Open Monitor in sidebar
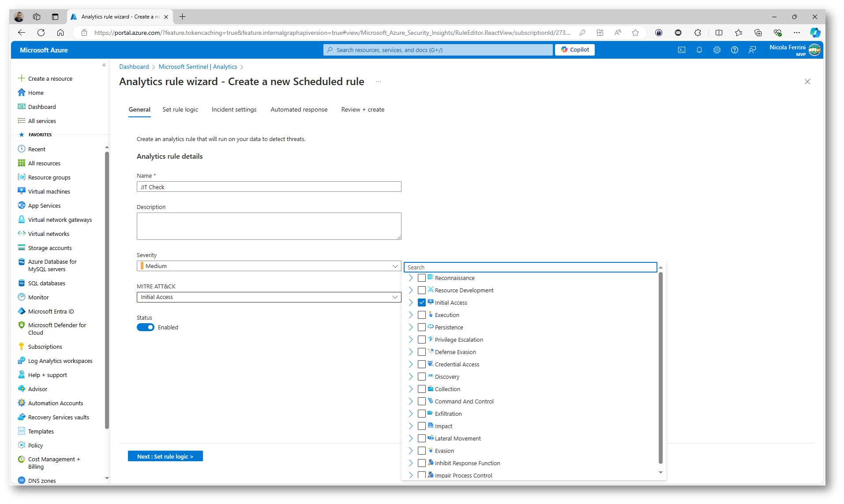844x504 pixels. (38, 297)
